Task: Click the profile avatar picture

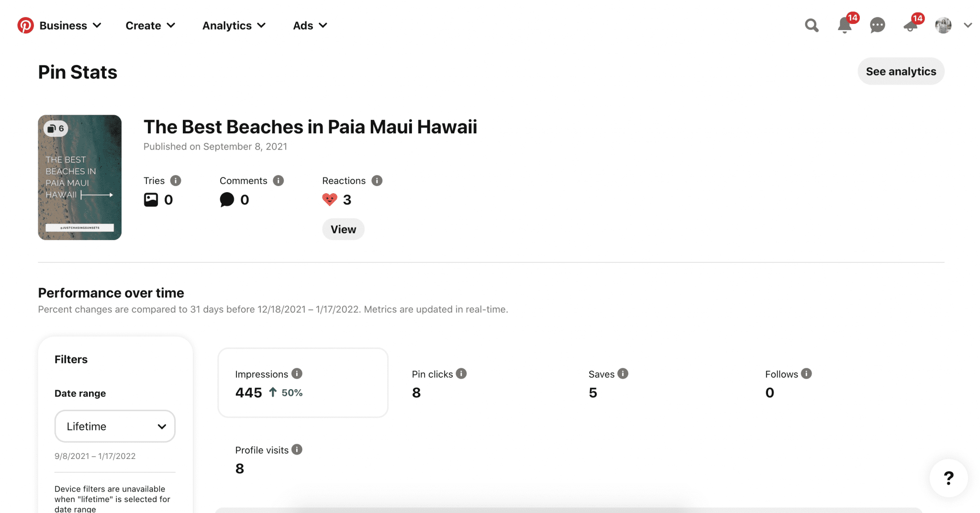Action: tap(943, 25)
